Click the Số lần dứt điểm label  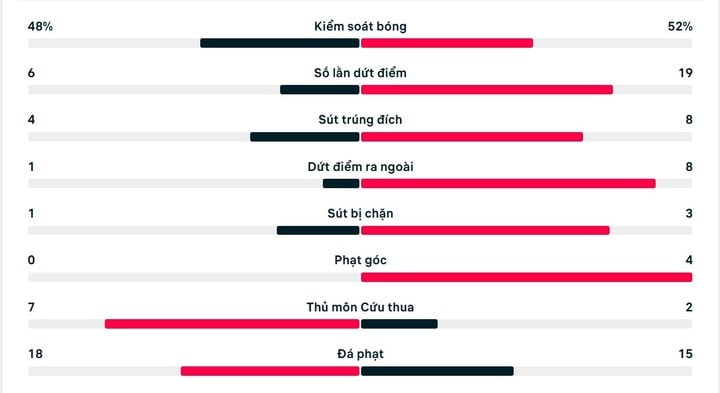click(x=360, y=73)
